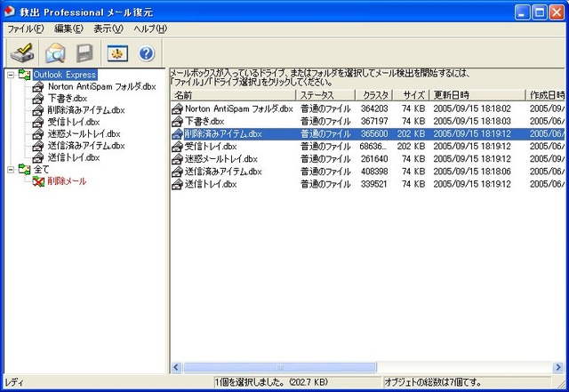
Task: Select 削除済みアイテム.dbx in the tree
Action: coord(86,110)
